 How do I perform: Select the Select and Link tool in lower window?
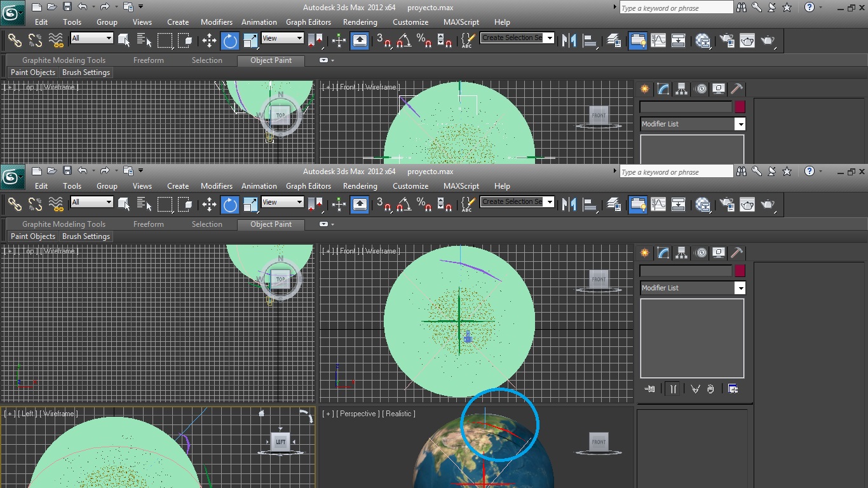(x=15, y=204)
